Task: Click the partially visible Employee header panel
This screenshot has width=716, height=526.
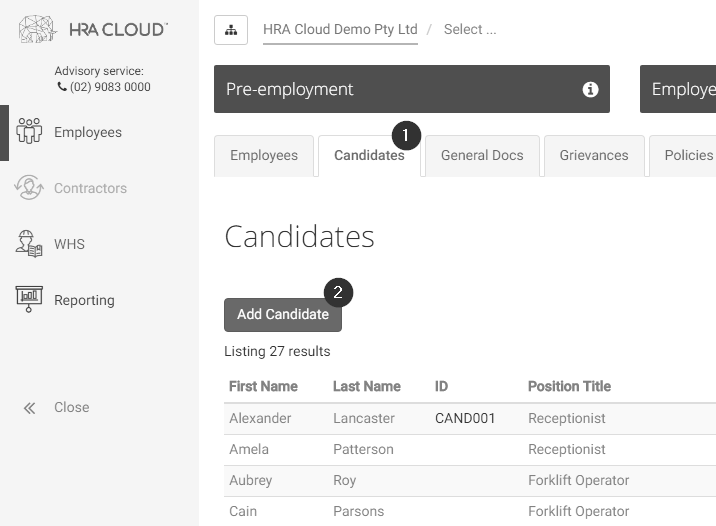Action: (678, 89)
